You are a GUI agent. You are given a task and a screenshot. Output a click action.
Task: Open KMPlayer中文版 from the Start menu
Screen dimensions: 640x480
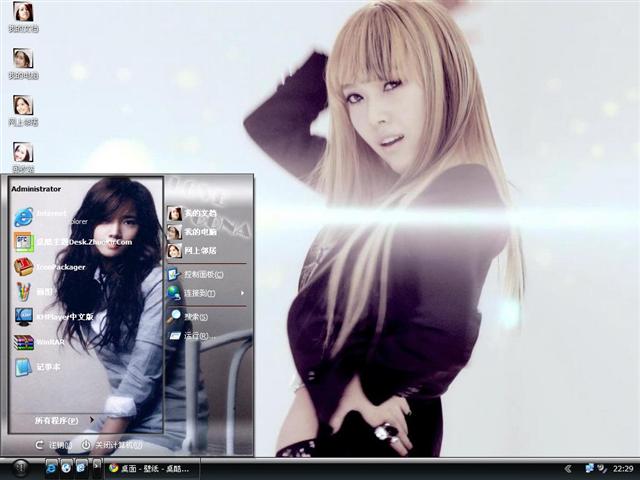click(x=54, y=317)
